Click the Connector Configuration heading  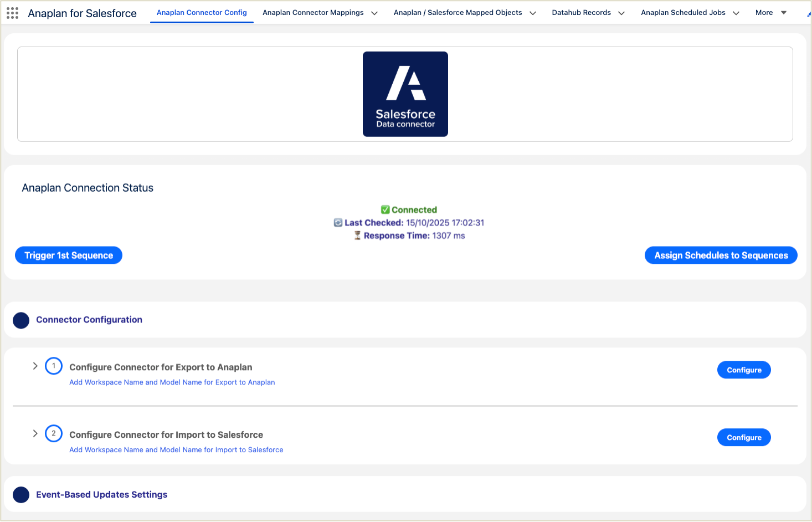coord(89,320)
